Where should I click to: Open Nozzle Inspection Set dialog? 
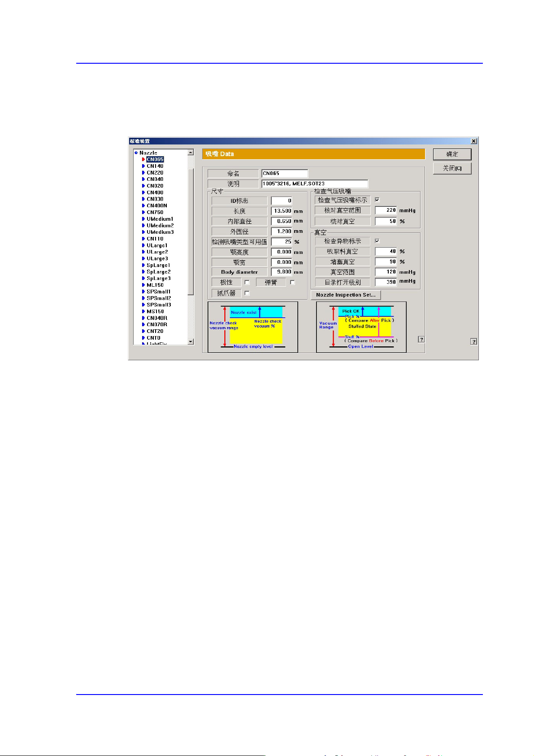coord(346,295)
